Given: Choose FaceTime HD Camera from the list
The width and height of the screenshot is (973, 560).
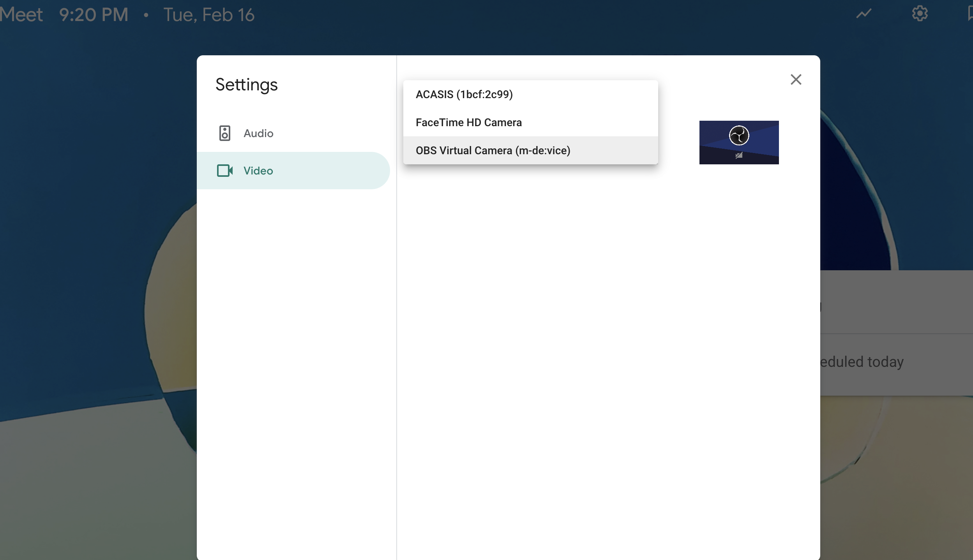Looking at the screenshot, I should tap(468, 122).
